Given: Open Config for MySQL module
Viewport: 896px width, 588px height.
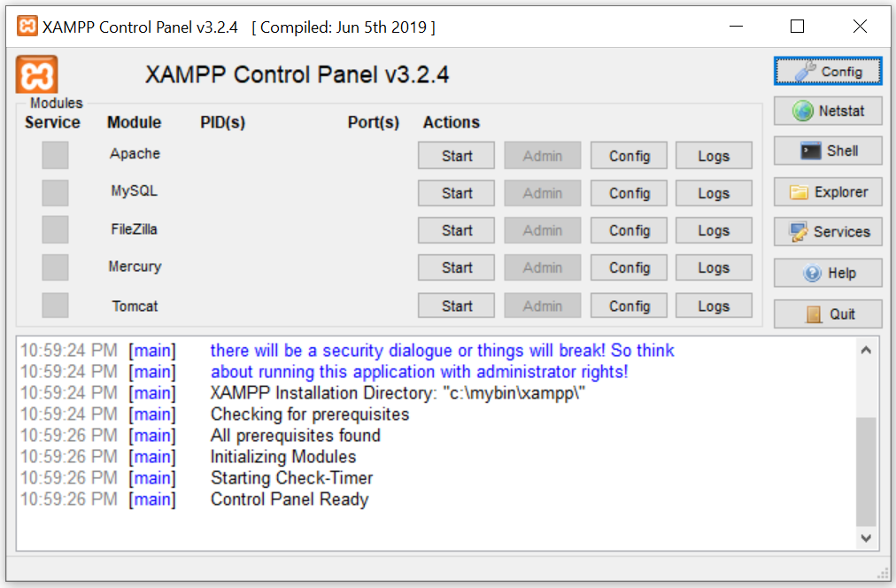Looking at the screenshot, I should 629,193.
